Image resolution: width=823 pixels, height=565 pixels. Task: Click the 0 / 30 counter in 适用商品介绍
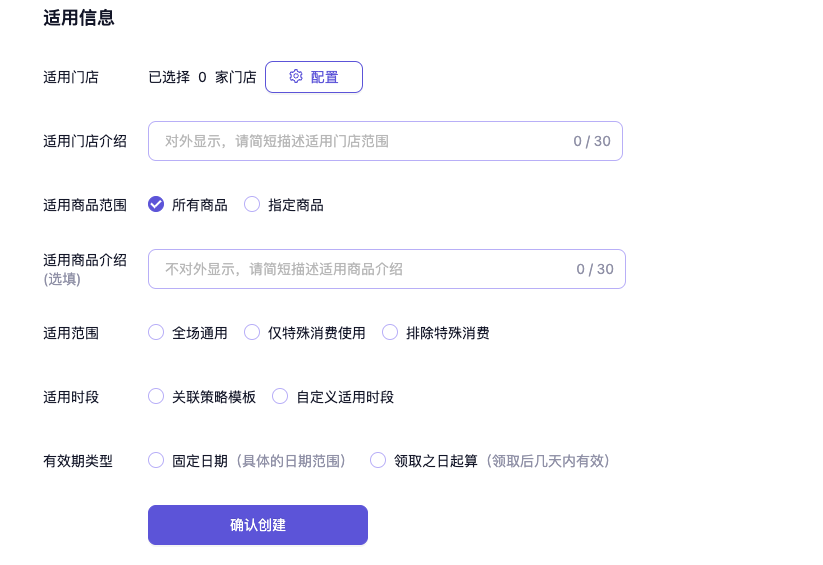(x=595, y=269)
